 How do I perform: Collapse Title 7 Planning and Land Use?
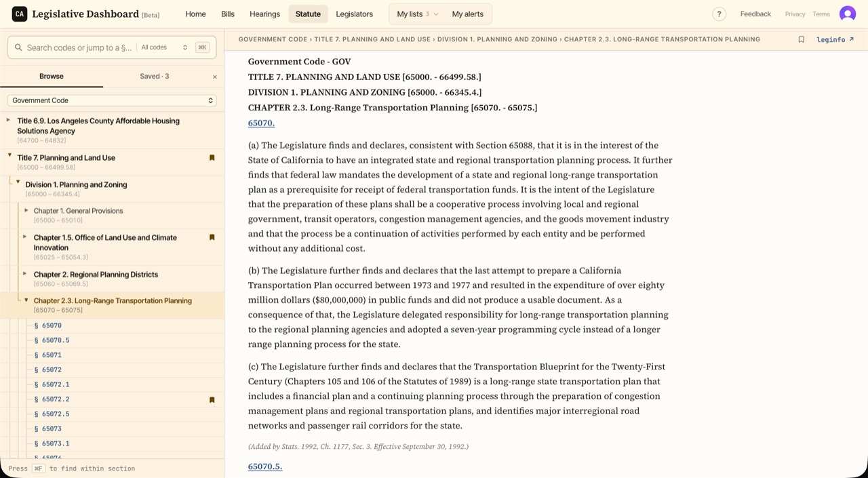point(9,155)
